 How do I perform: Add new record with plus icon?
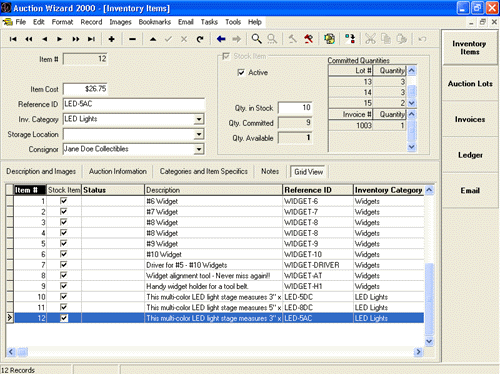pyautogui.click(x=112, y=39)
